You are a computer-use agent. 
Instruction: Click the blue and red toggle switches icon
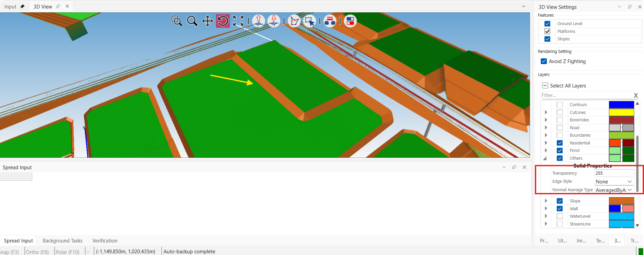point(350,21)
